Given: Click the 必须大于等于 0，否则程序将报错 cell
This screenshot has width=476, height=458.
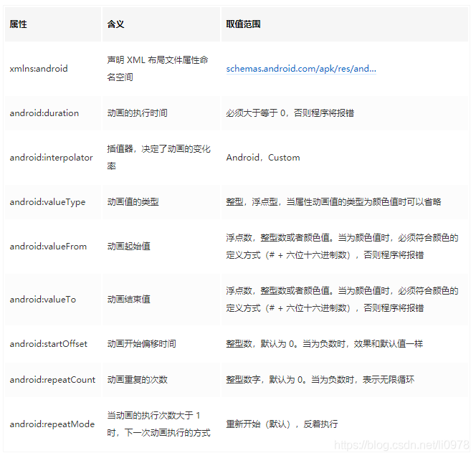Looking at the screenshot, I should (345, 113).
